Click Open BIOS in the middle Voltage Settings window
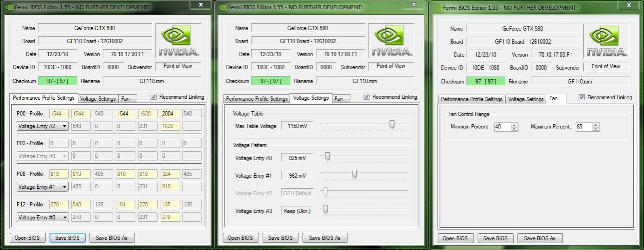Image resolution: width=644 pixels, height=250 pixels. (x=241, y=238)
